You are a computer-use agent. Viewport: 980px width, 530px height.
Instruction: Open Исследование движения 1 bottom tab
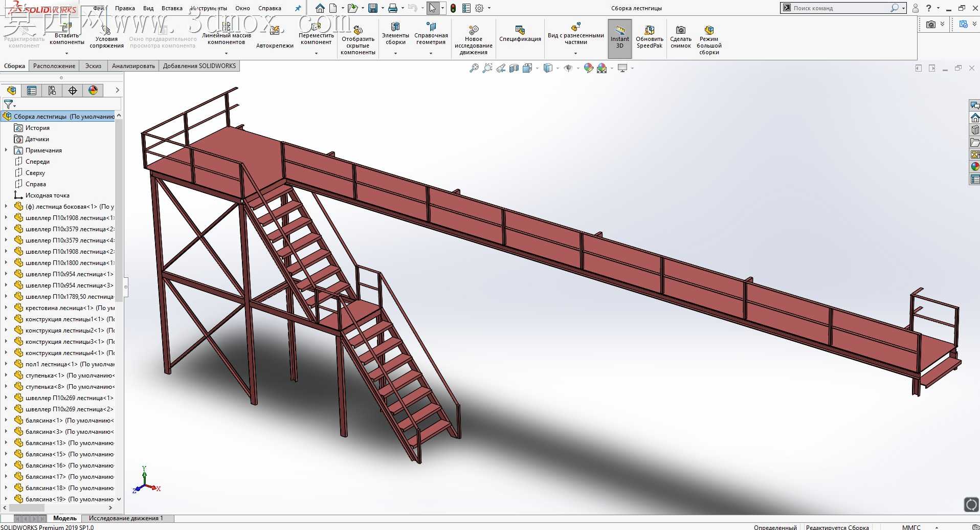click(x=126, y=518)
